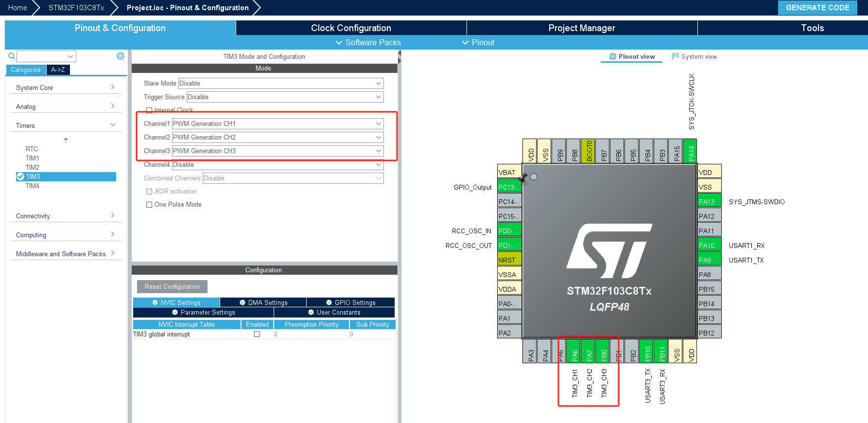The width and height of the screenshot is (868, 423).
Task: Click the peripheral search input field
Action: (x=47, y=56)
